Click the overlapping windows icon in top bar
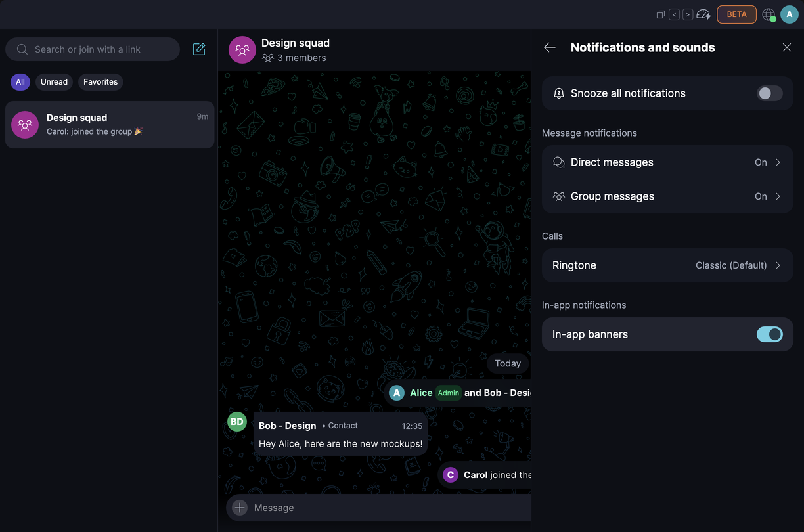 click(x=661, y=14)
